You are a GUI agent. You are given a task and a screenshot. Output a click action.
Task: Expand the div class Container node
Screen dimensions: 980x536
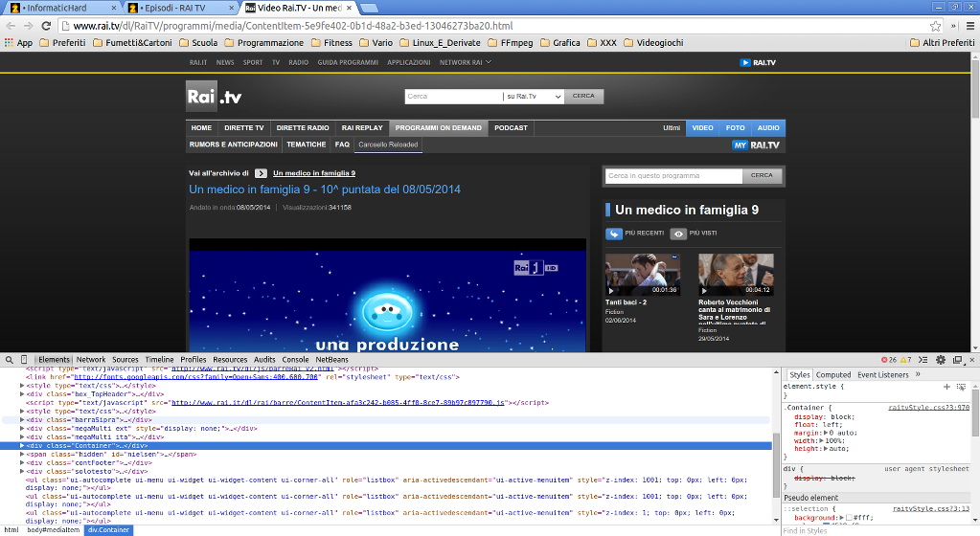click(x=22, y=445)
